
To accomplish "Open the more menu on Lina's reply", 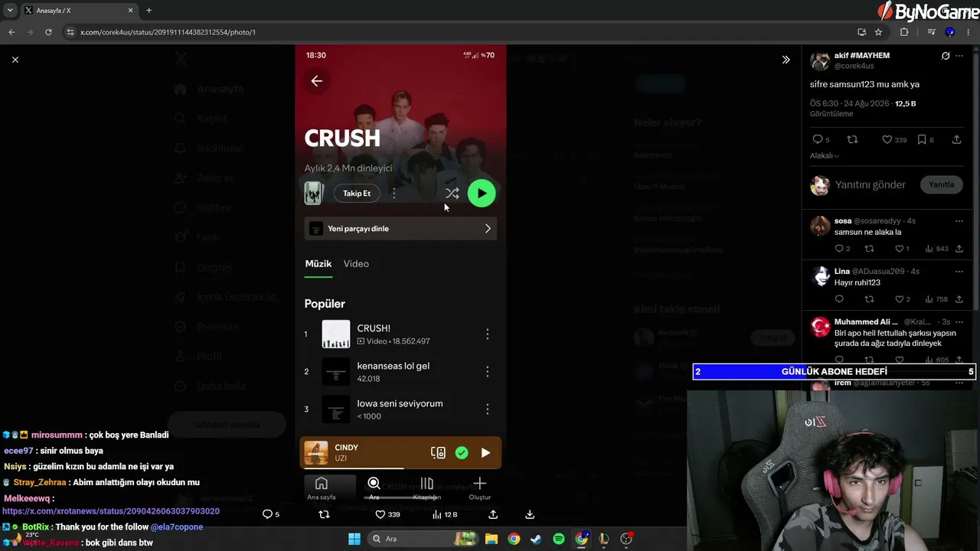I will pos(959,272).
